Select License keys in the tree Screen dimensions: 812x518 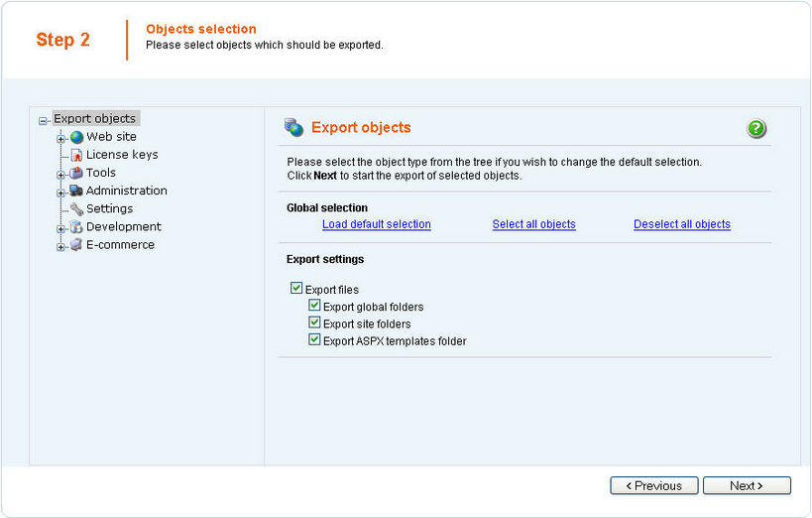[x=122, y=155]
